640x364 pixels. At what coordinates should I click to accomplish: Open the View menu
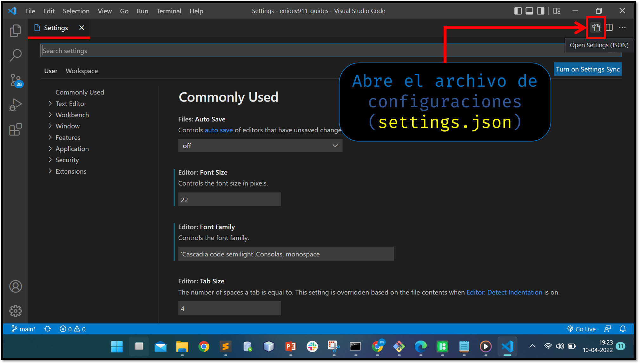point(105,11)
